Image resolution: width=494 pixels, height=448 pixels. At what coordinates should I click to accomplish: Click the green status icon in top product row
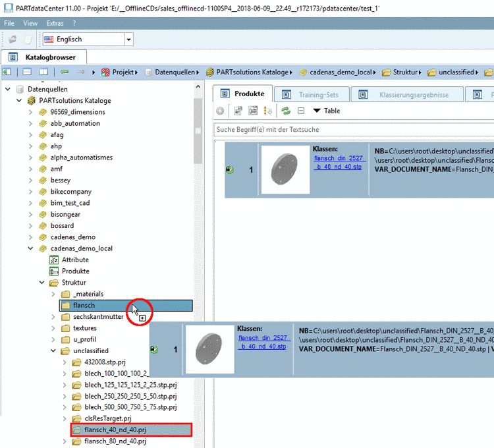coord(230,170)
